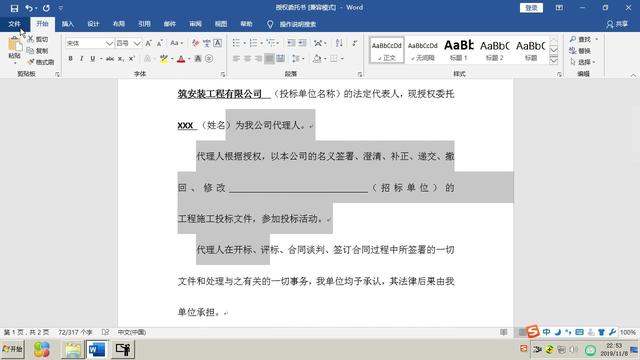The width and height of the screenshot is (640, 360).
Task: Switch to the 引用 References tab
Action: coord(144,24)
